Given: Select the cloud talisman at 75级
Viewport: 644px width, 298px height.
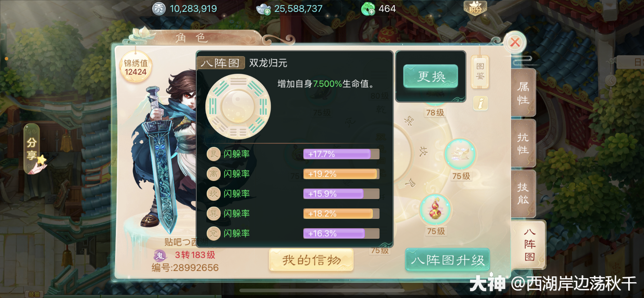Looking at the screenshot, I should (460, 154).
